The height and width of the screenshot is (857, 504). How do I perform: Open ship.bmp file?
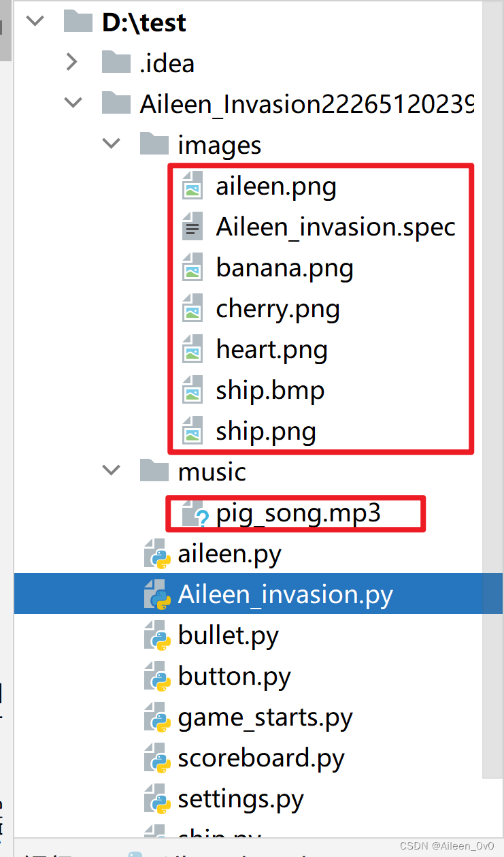point(270,391)
